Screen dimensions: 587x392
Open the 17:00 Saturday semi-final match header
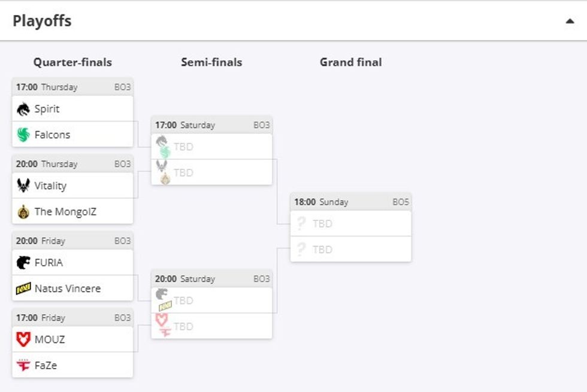pyautogui.click(x=211, y=125)
